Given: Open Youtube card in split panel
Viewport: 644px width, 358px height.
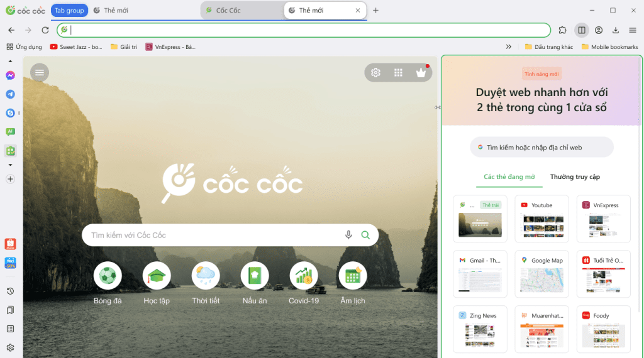Looking at the screenshot, I should pyautogui.click(x=541, y=219).
